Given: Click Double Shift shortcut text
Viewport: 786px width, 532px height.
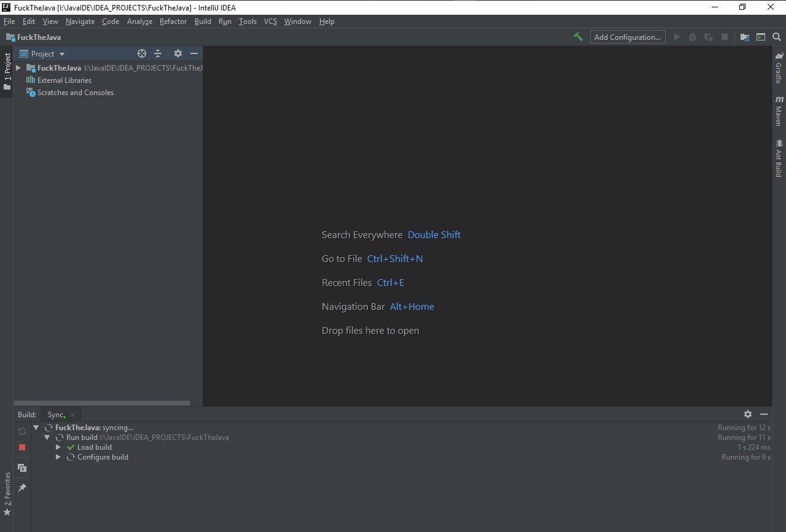Looking at the screenshot, I should 434,235.
